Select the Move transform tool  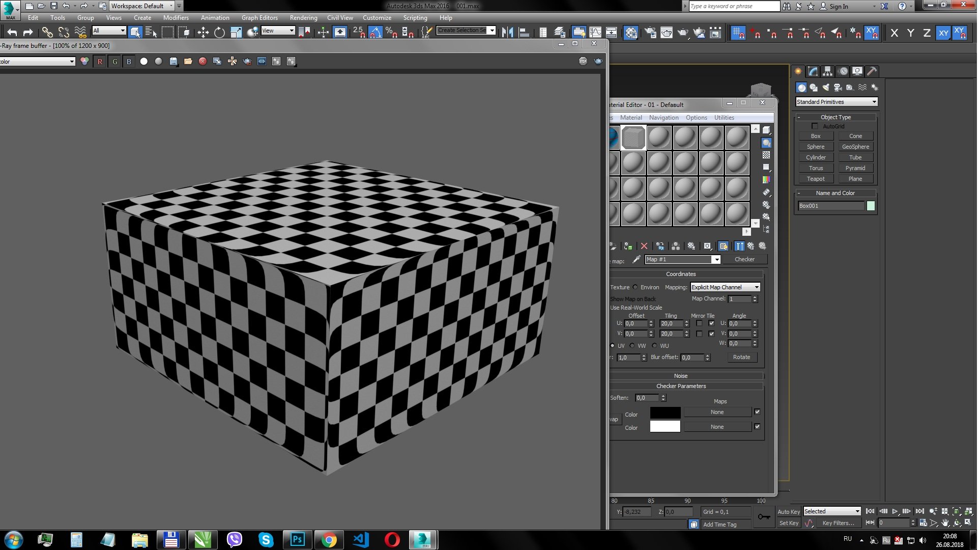pyautogui.click(x=203, y=33)
